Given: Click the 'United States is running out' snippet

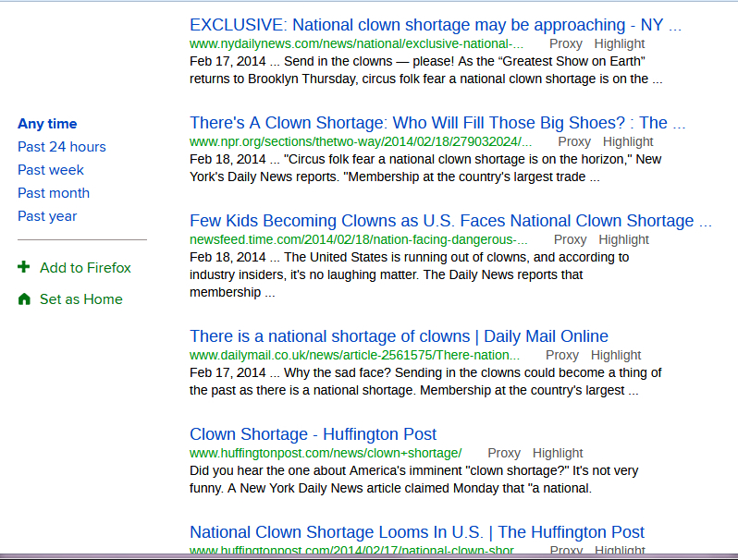Looking at the screenshot, I should 410,274.
